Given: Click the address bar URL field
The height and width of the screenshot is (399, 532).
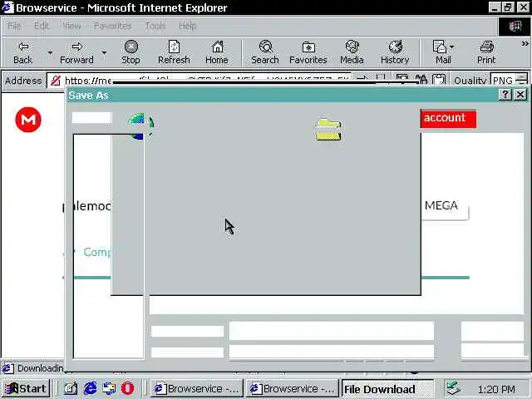Looking at the screenshot, I should (199, 81).
